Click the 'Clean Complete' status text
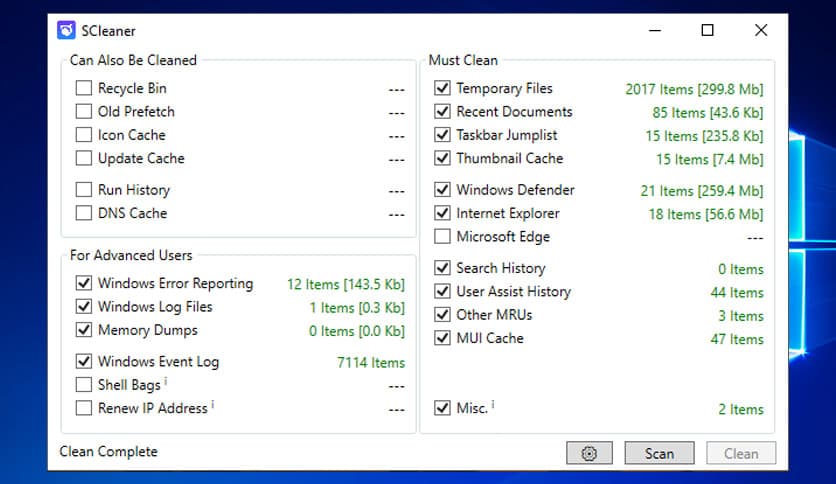This screenshot has height=484, width=836. pyautogui.click(x=108, y=451)
